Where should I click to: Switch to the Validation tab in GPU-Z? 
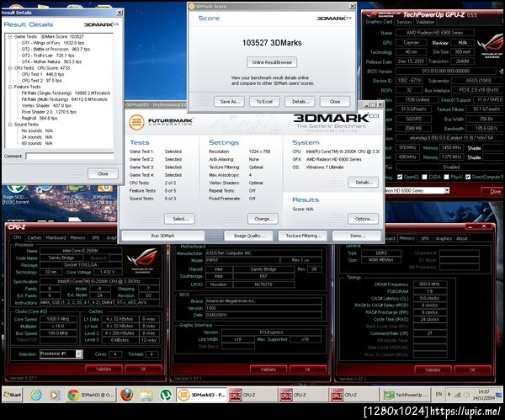425,22
